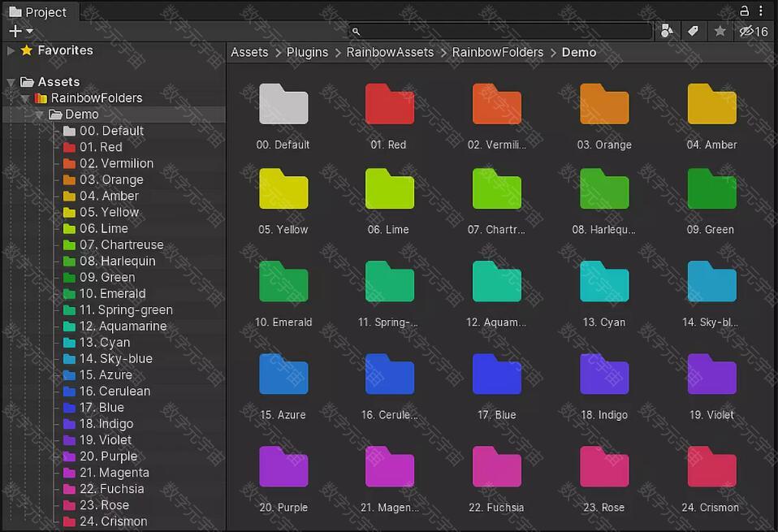Navigate to Plugins in breadcrumb
The height and width of the screenshot is (532, 778).
(307, 52)
